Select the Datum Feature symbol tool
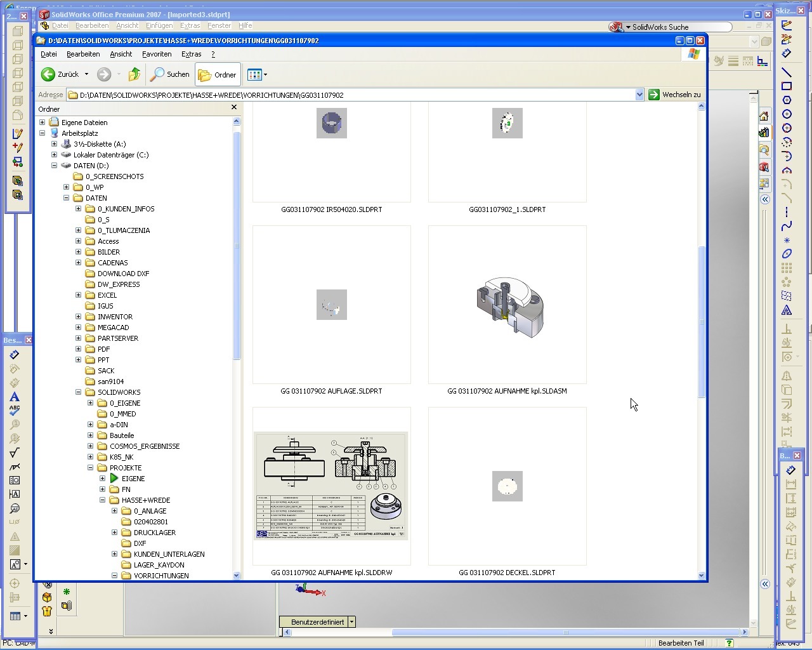The image size is (812, 650). pyautogui.click(x=15, y=494)
